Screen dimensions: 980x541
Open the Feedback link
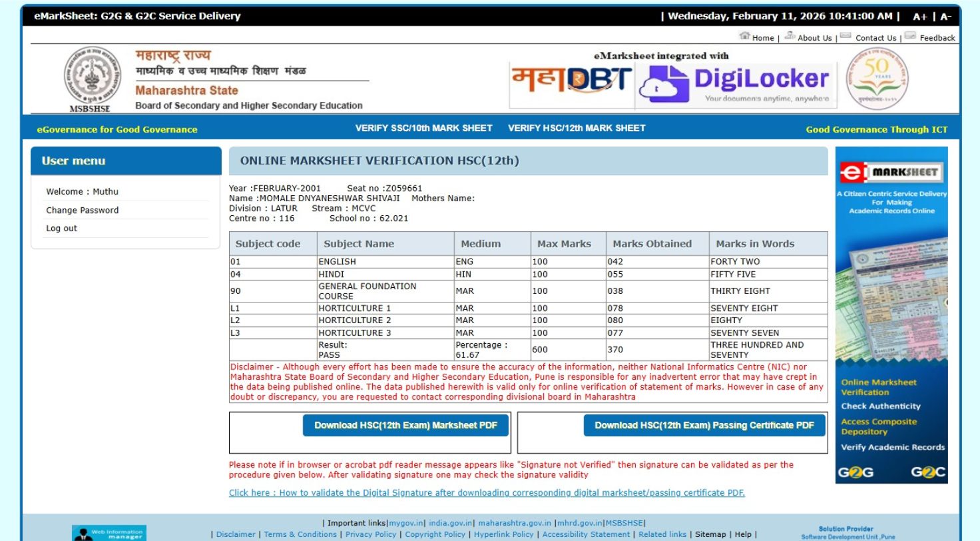click(937, 38)
